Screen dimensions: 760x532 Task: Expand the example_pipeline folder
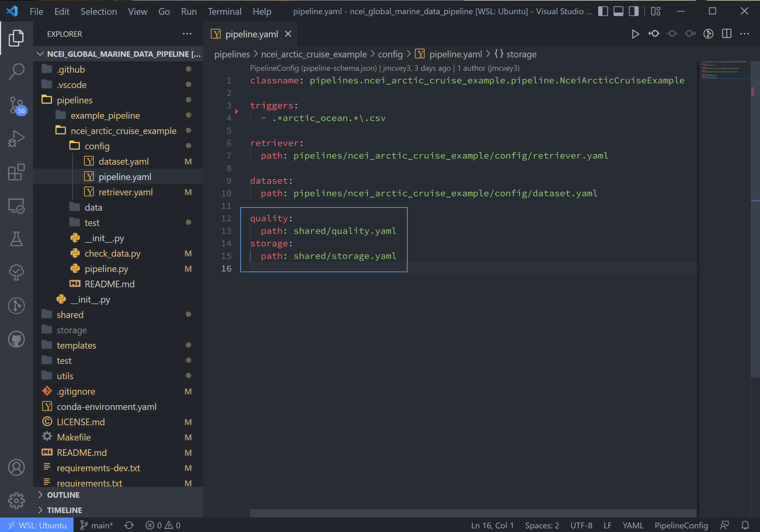click(118, 115)
